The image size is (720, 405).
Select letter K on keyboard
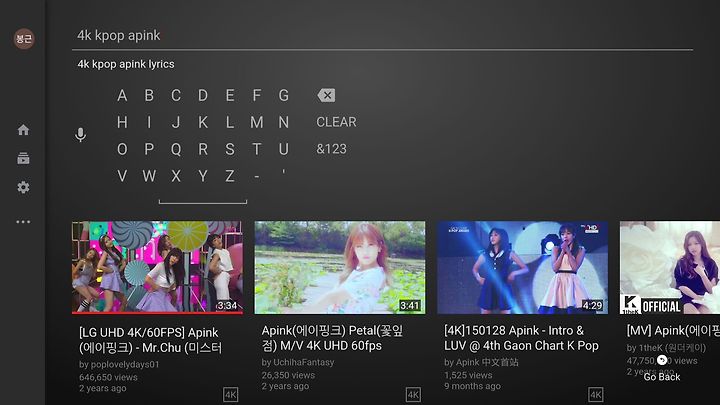click(x=203, y=122)
